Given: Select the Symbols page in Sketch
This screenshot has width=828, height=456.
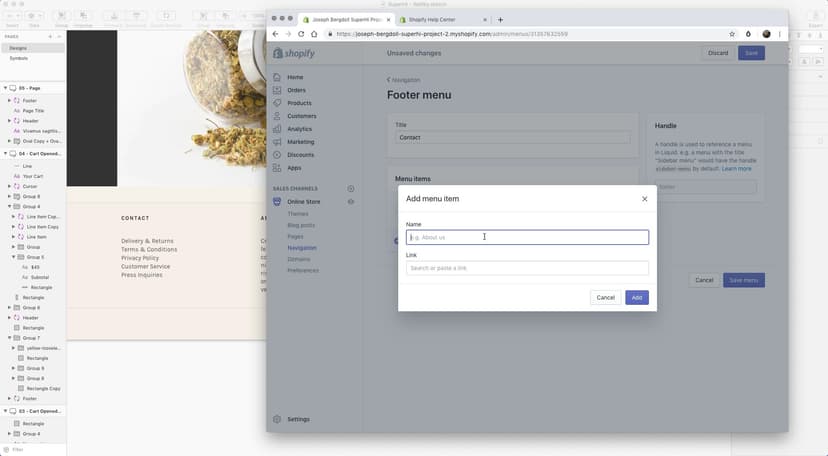Looking at the screenshot, I should coord(19,58).
